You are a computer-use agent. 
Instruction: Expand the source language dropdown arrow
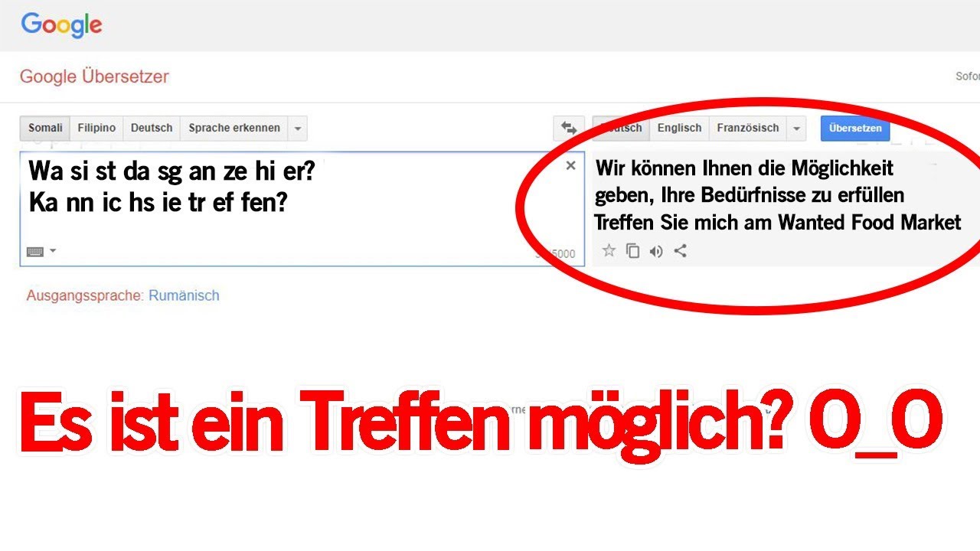tap(298, 128)
